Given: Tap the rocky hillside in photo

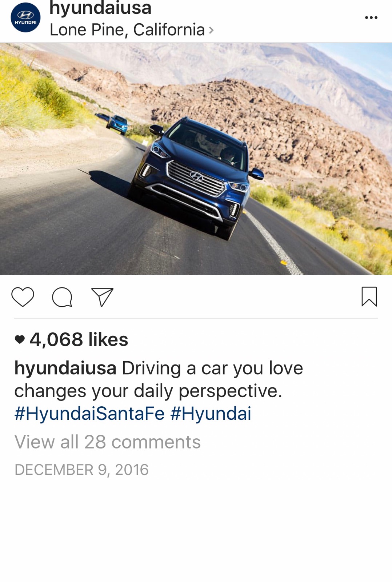Looking at the screenshot, I should 276,120.
